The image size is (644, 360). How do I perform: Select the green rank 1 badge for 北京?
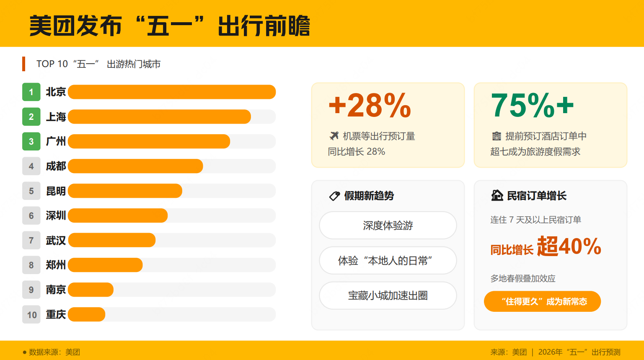pyautogui.click(x=31, y=92)
